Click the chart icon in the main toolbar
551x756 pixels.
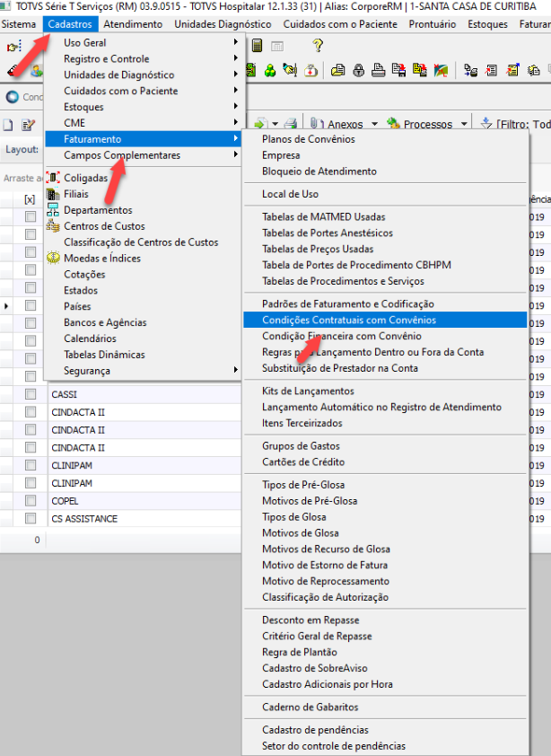pos(441,71)
